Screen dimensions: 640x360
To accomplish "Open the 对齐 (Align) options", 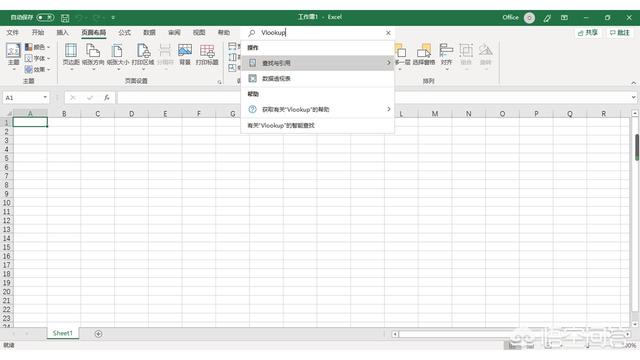I will (x=447, y=56).
